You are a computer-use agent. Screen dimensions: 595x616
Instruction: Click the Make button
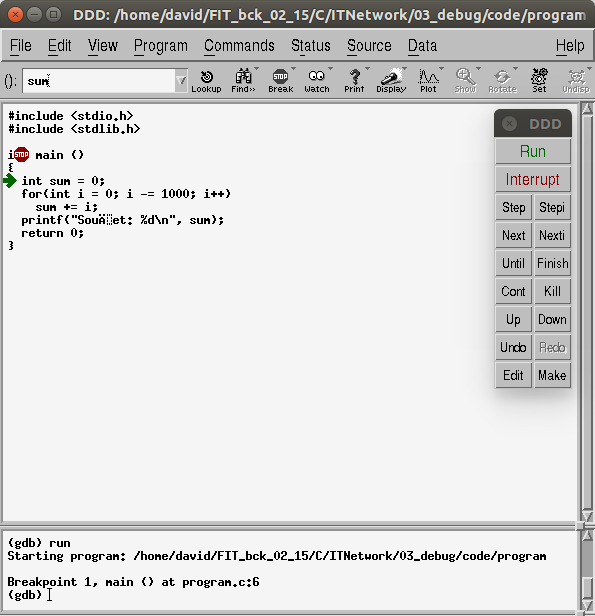click(x=552, y=375)
